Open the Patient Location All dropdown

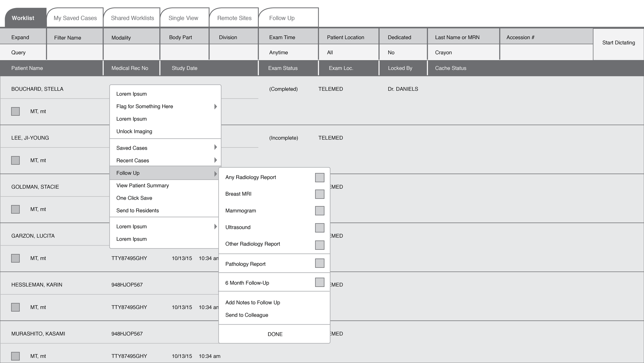(349, 52)
